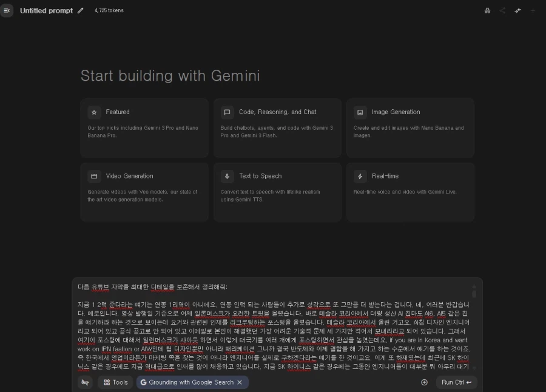Viewport: 546px width, 392px height.
Task: Click the share prompt icon
Action: tap(502, 10)
